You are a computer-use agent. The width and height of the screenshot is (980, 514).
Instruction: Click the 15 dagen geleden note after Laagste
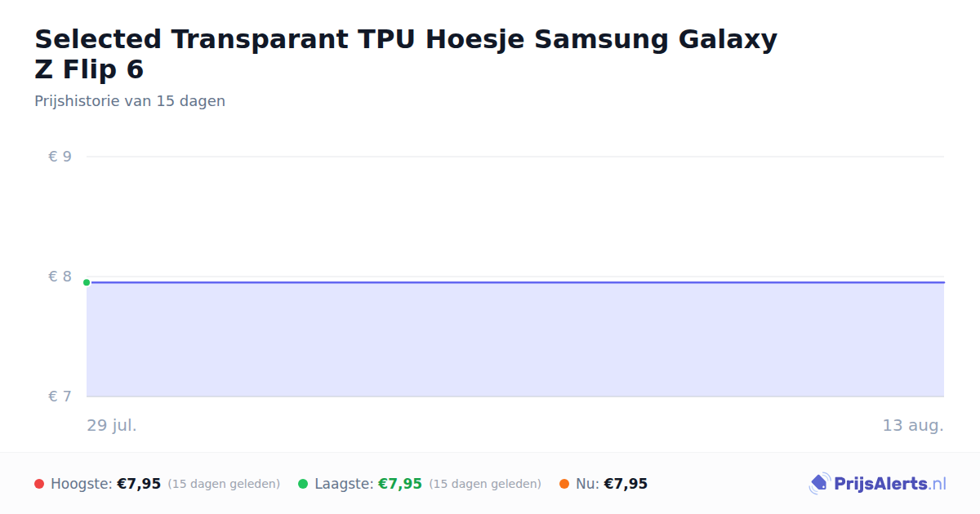pyautogui.click(x=485, y=484)
